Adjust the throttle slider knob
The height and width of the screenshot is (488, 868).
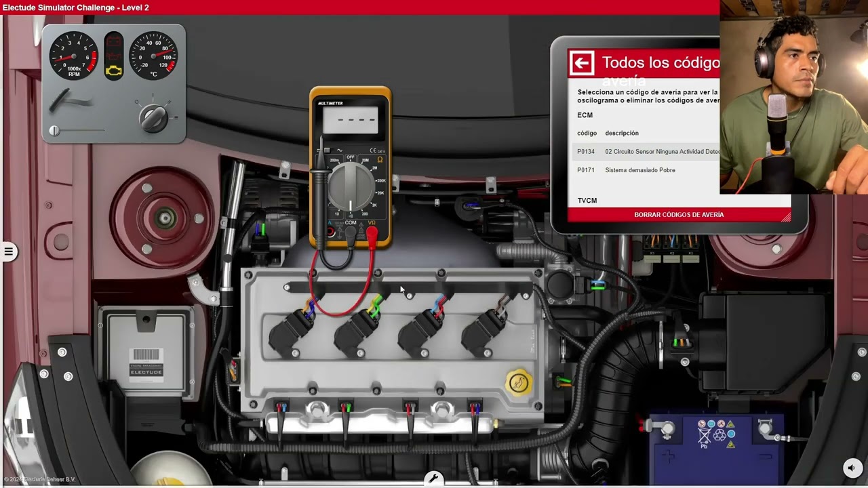pos(54,131)
